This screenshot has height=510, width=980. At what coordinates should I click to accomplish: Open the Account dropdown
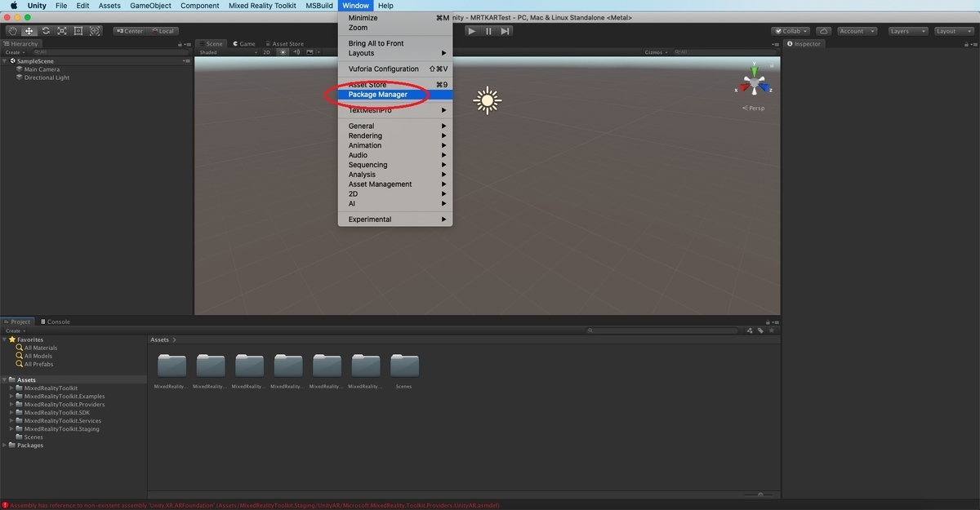tap(857, 31)
